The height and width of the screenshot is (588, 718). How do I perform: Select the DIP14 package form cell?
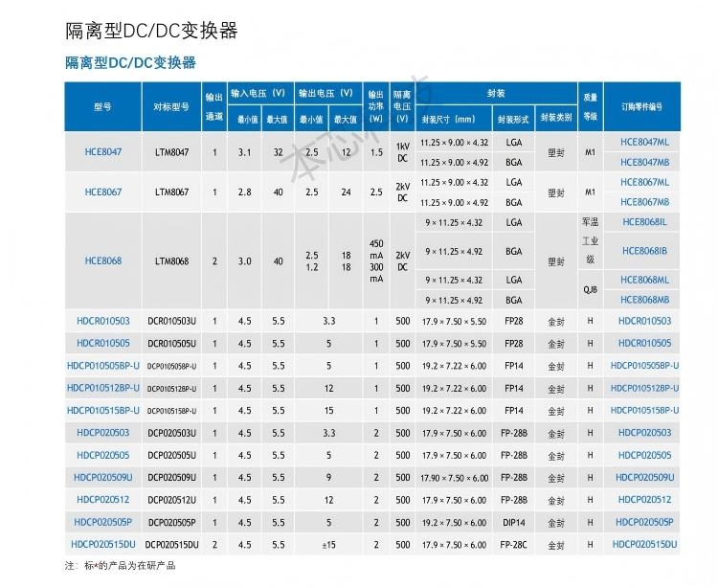pos(513,522)
